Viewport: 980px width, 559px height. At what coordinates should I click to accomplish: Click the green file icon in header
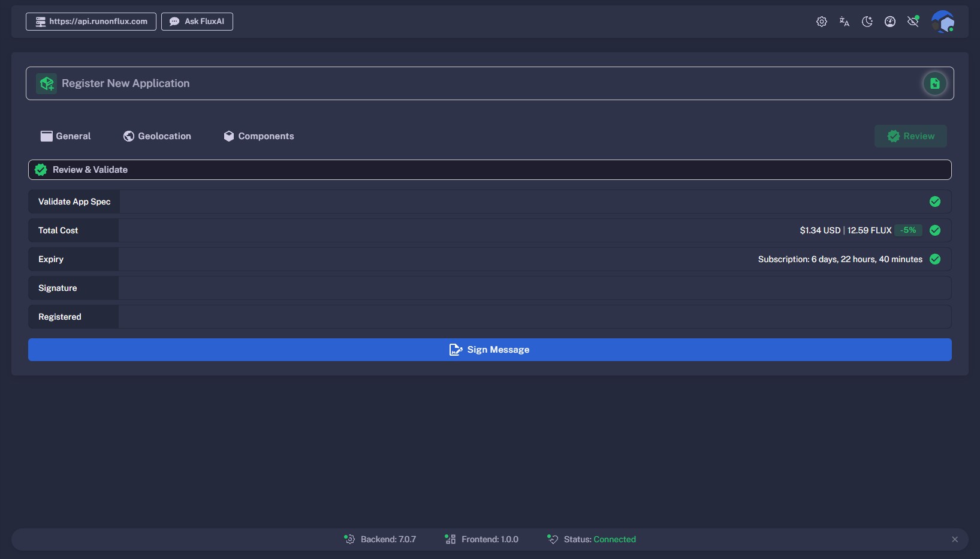[934, 83]
